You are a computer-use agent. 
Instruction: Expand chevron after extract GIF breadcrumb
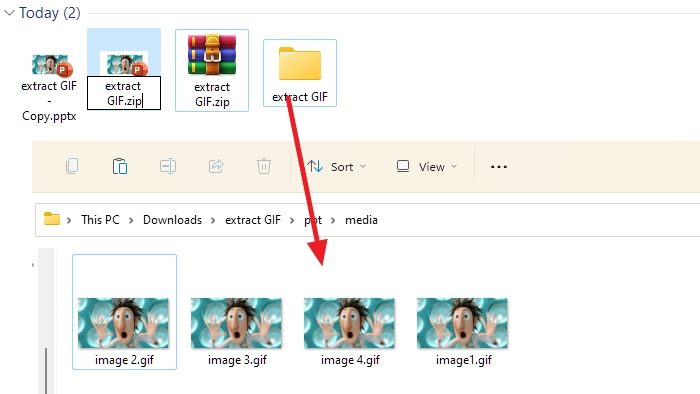pos(292,220)
